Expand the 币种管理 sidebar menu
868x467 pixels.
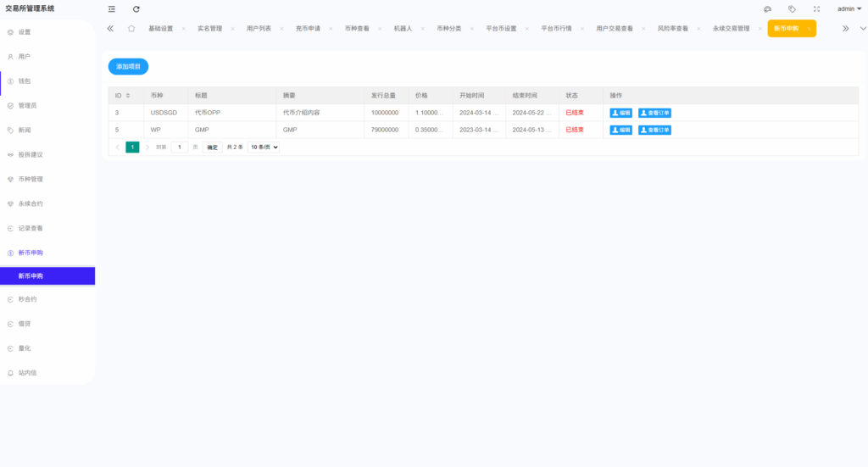pos(31,180)
